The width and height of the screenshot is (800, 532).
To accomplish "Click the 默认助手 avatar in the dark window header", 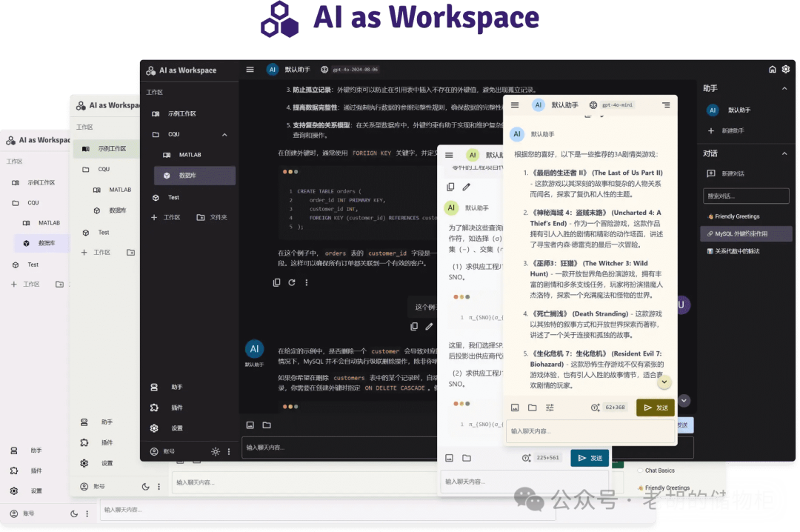I will point(273,70).
